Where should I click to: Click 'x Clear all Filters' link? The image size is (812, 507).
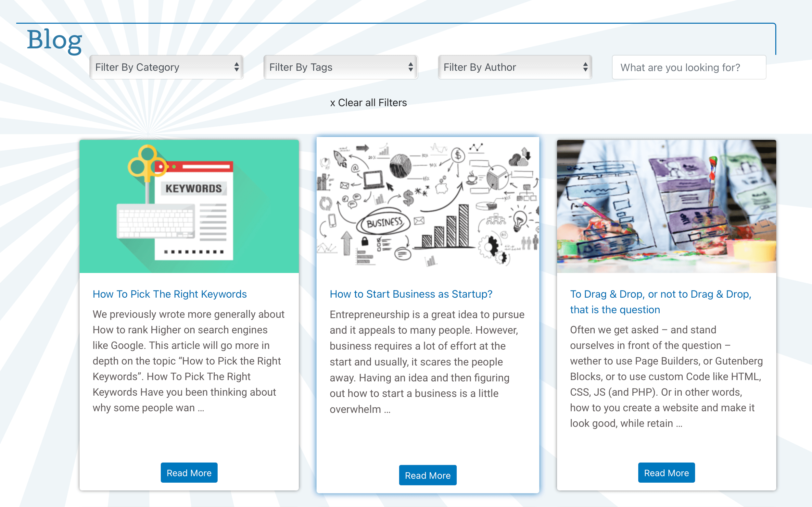(x=368, y=103)
